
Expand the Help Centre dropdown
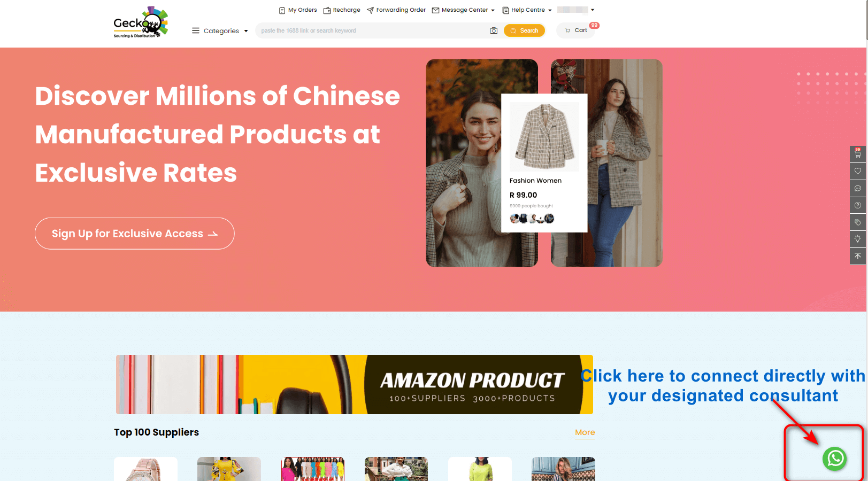pyautogui.click(x=527, y=10)
